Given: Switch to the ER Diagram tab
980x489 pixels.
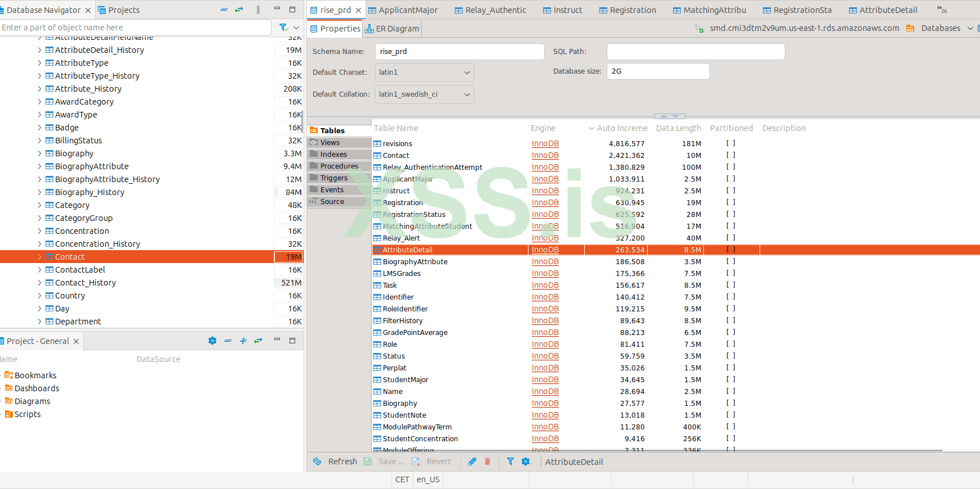Looking at the screenshot, I should (x=392, y=29).
